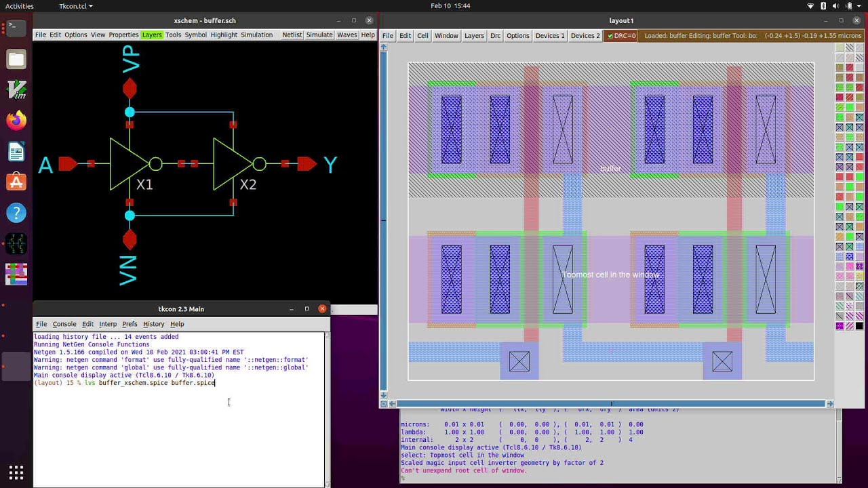Select the VN ground pin diamond

coord(130,239)
